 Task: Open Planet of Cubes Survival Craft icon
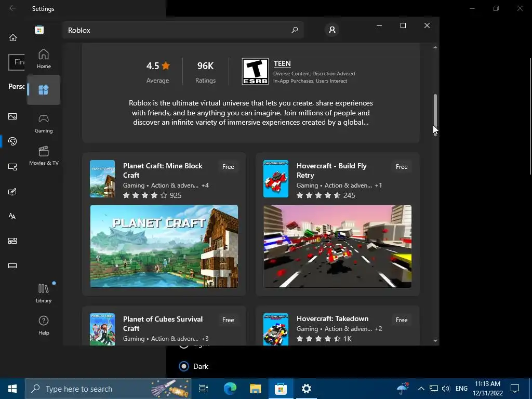pos(102,329)
